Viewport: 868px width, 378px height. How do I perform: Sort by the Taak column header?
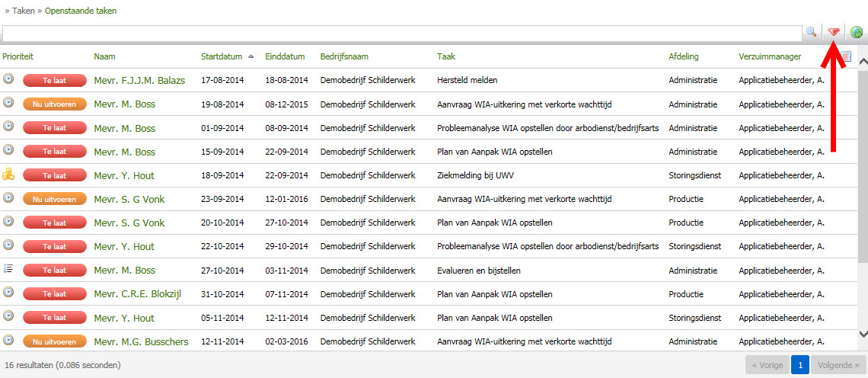[446, 56]
